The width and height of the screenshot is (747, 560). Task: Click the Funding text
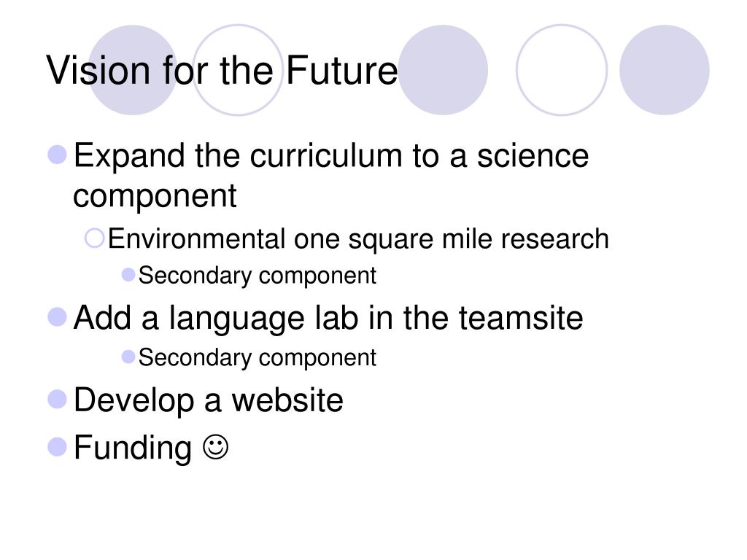[x=133, y=448]
